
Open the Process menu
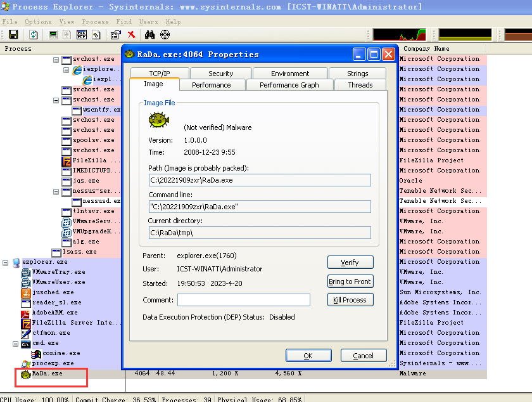(x=95, y=22)
